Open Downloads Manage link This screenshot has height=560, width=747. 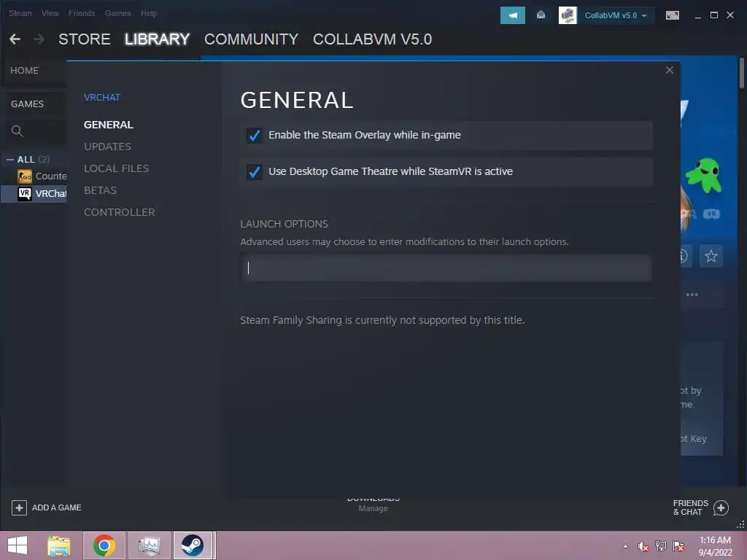(x=373, y=508)
